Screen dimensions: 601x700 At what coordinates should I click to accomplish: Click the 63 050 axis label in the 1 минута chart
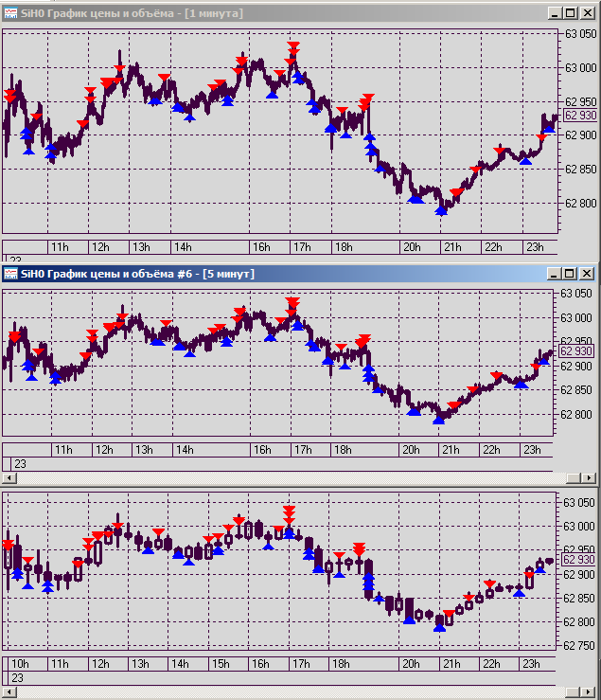[x=580, y=34]
